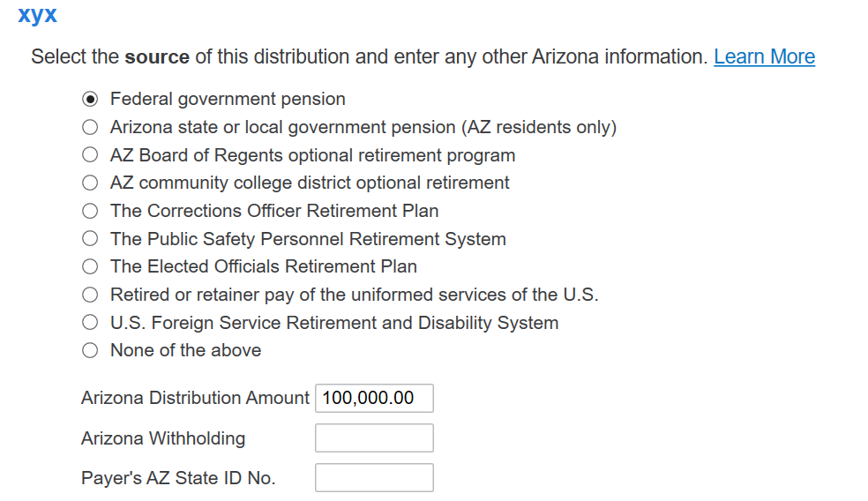Screen dimensions: 868x501
Task: Click the Arizona Withholding label
Action: point(162,438)
